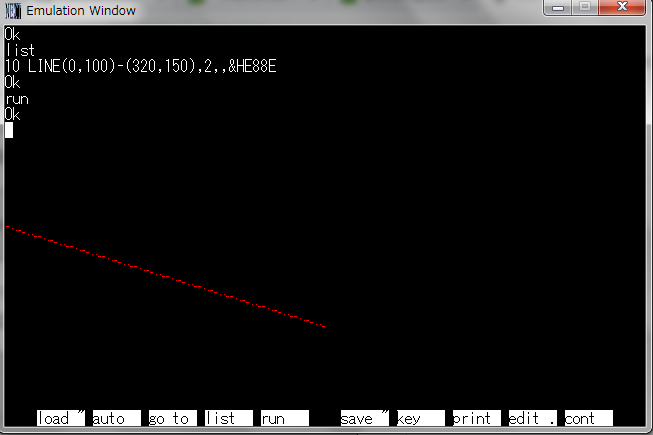Close the Emulation Window
Screen dimensions: 653x435
point(622,8)
